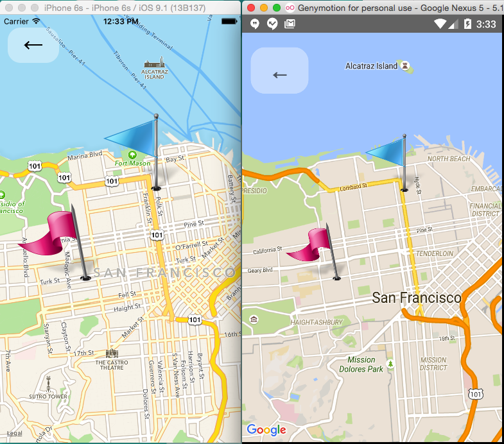Tap the 'SAN FRANCISCO' label on iOS map
Screen dimensions: 504x444
tap(164, 273)
